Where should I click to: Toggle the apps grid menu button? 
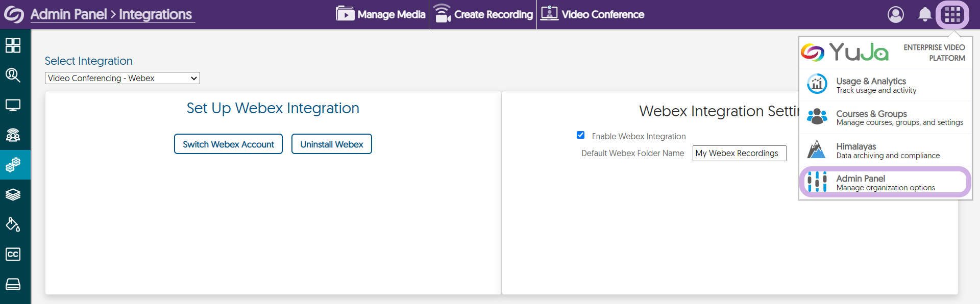pos(952,14)
